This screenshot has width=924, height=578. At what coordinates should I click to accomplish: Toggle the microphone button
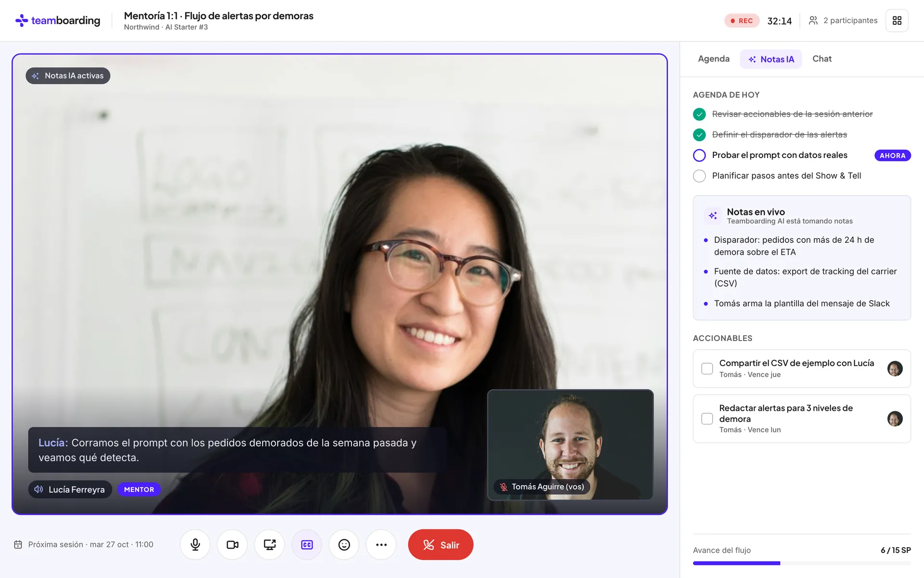[x=195, y=545]
